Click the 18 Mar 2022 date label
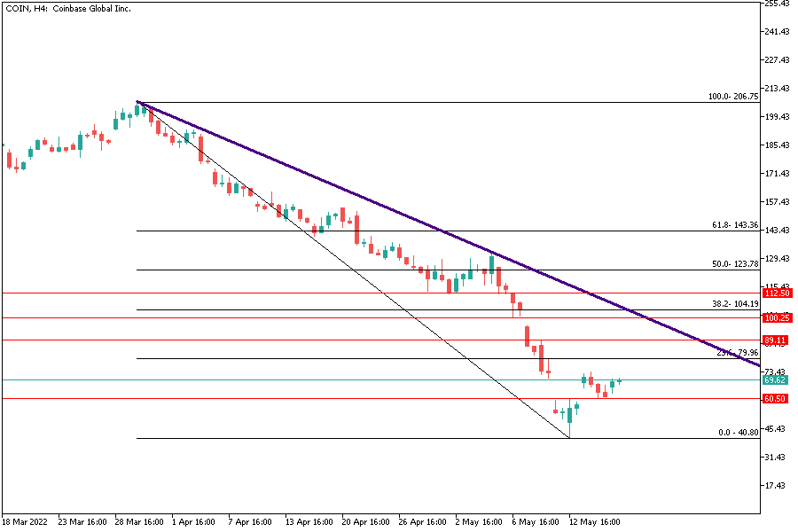The height and width of the screenshot is (532, 798). click(x=23, y=522)
